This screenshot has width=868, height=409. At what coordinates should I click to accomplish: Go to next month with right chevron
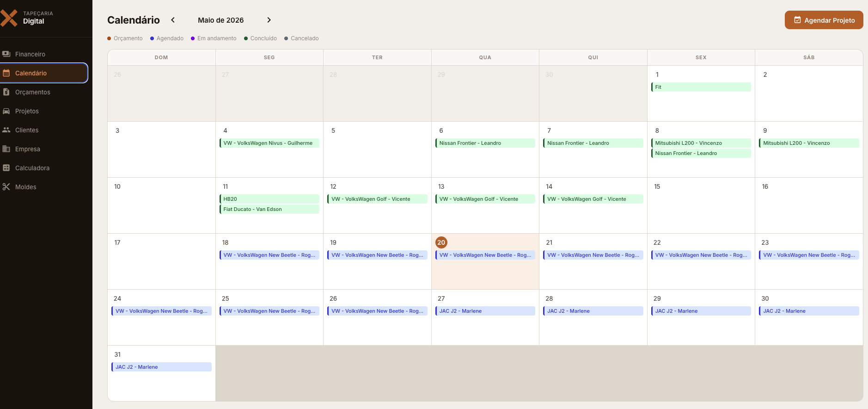pyautogui.click(x=269, y=20)
